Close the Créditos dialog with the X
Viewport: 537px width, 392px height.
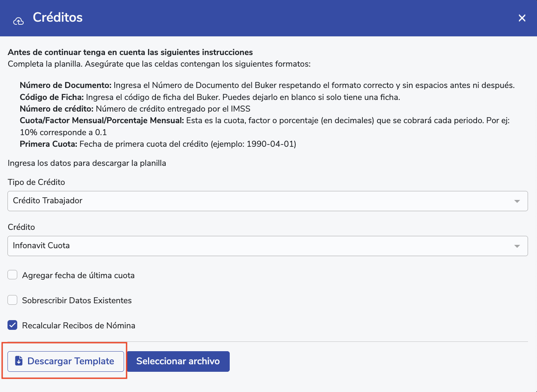coord(522,18)
